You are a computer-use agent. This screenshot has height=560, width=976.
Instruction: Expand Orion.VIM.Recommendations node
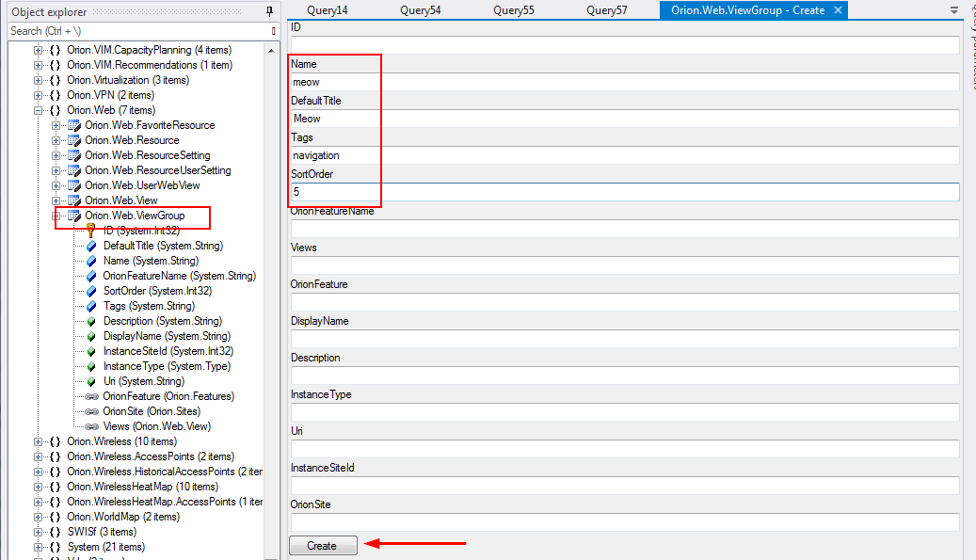click(38, 65)
